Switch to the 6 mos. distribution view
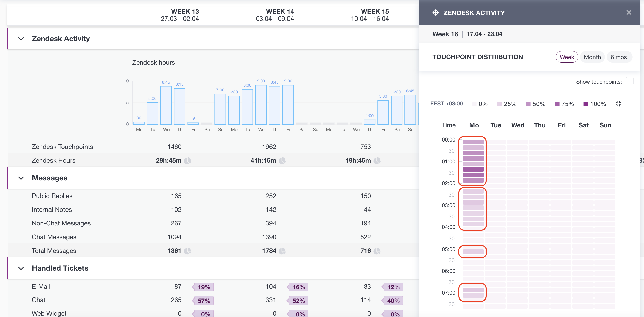 point(619,57)
